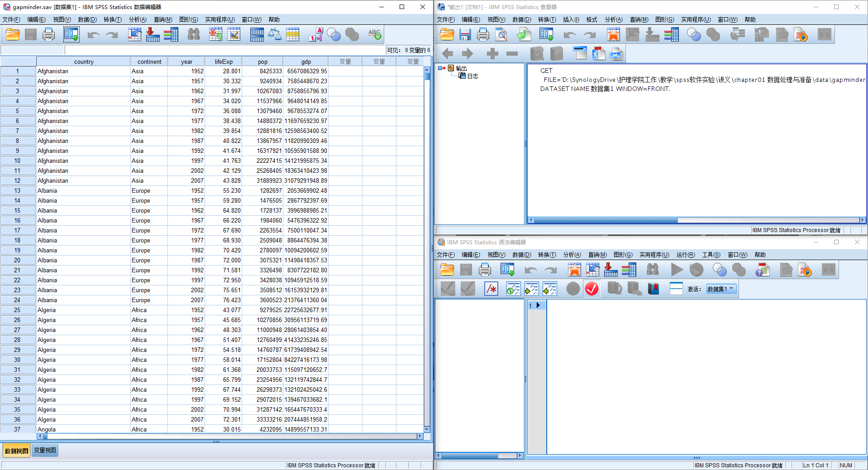Click the Data Editor vertical scrollbar down arrow
This screenshot has height=470, width=868.
coord(427,429)
